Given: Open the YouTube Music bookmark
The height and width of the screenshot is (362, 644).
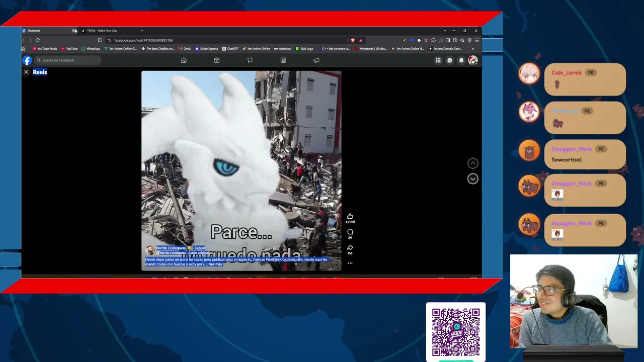Looking at the screenshot, I should click(x=45, y=49).
